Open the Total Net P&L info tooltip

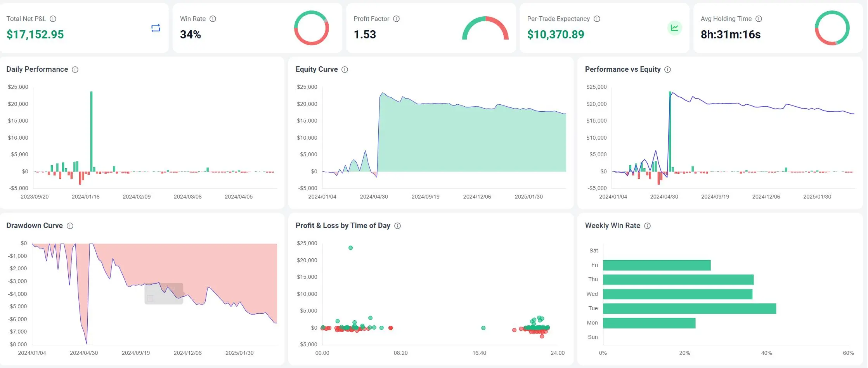(53, 19)
